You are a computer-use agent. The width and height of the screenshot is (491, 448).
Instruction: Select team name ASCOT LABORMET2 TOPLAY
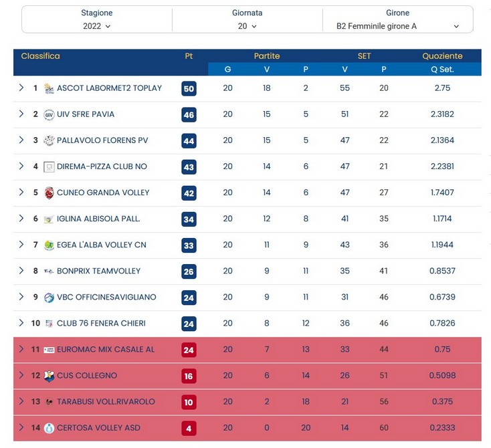(109, 88)
